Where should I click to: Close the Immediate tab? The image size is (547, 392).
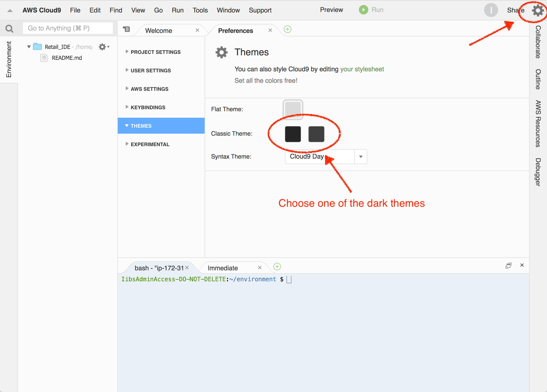click(x=260, y=268)
